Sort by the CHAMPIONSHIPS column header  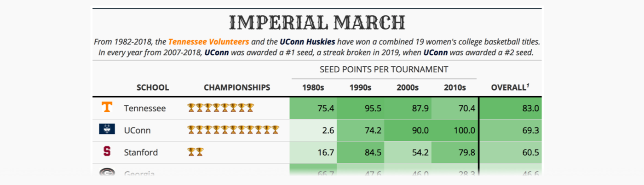coord(237,87)
